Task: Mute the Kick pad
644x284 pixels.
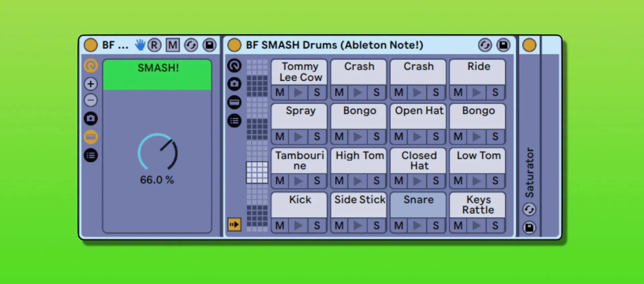Action: (280, 226)
